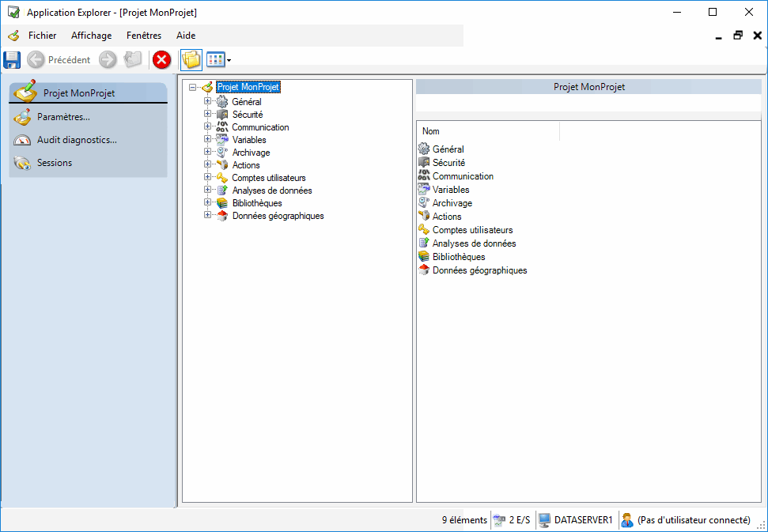Select Bibliothèques in the right list

[x=459, y=256]
